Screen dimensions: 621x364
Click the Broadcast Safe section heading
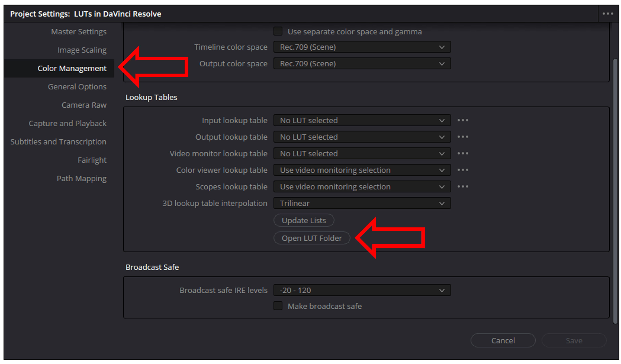[x=152, y=267]
